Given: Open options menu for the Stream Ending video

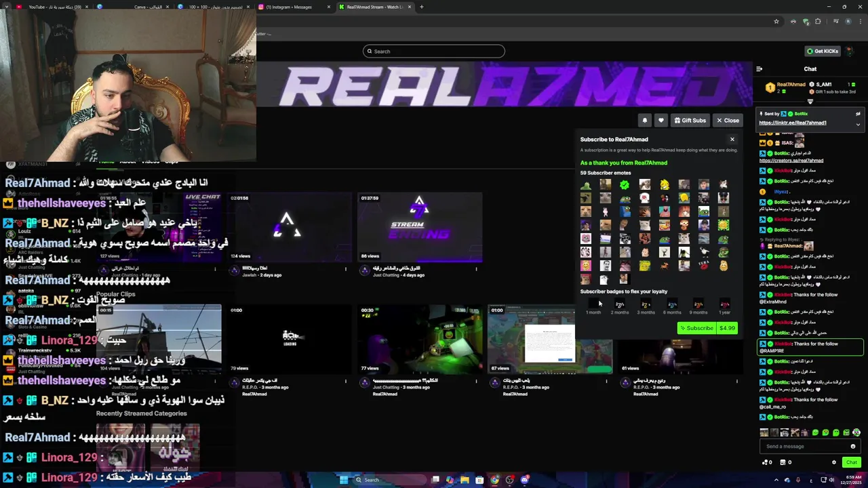Looking at the screenshot, I should click(476, 269).
